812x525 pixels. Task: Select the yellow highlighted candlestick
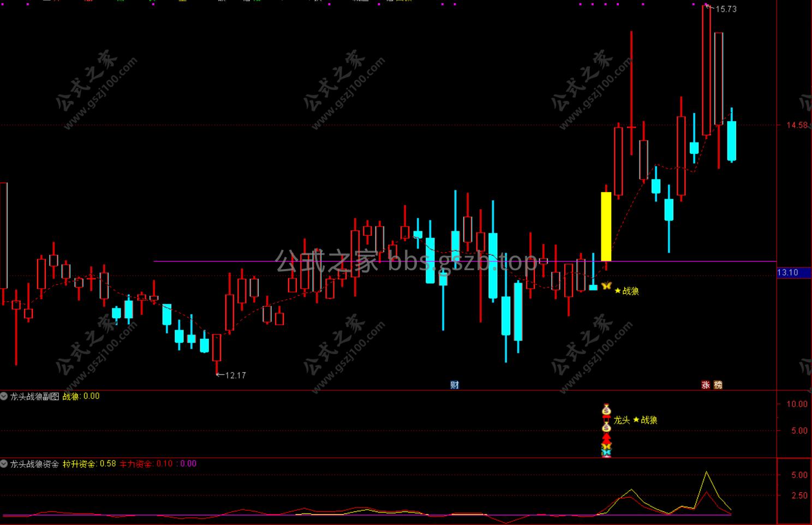pos(606,226)
